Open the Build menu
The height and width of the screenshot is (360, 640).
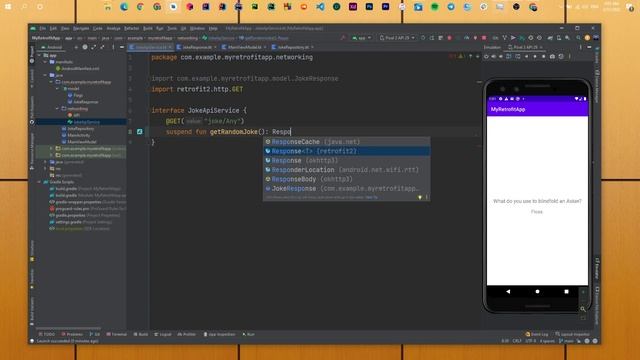pyautogui.click(x=148, y=29)
